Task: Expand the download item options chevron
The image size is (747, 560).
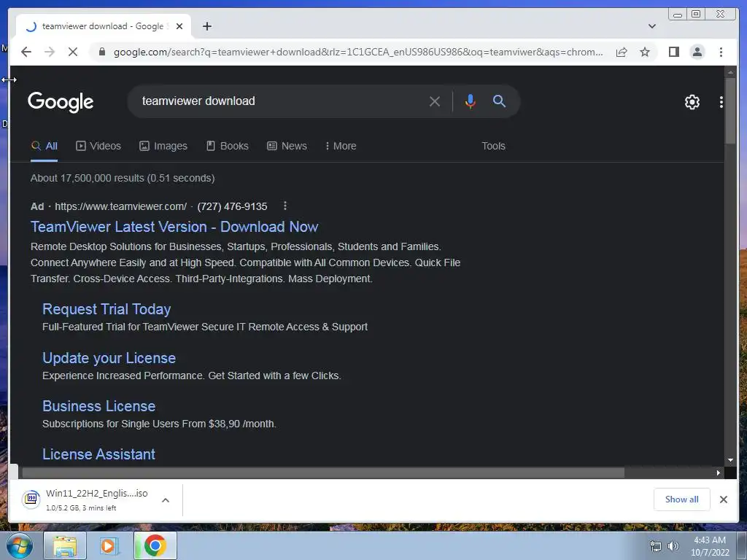Action: click(x=166, y=500)
